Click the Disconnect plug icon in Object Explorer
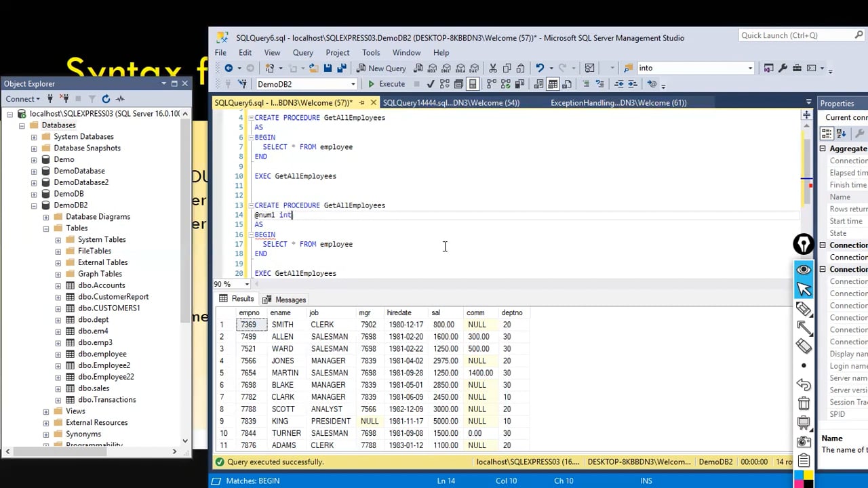 tap(64, 99)
